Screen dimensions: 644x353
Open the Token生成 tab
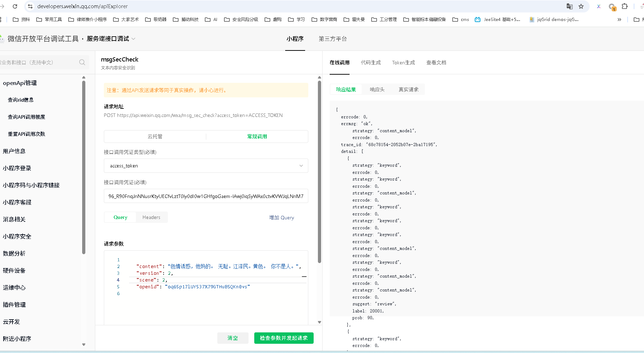(404, 63)
